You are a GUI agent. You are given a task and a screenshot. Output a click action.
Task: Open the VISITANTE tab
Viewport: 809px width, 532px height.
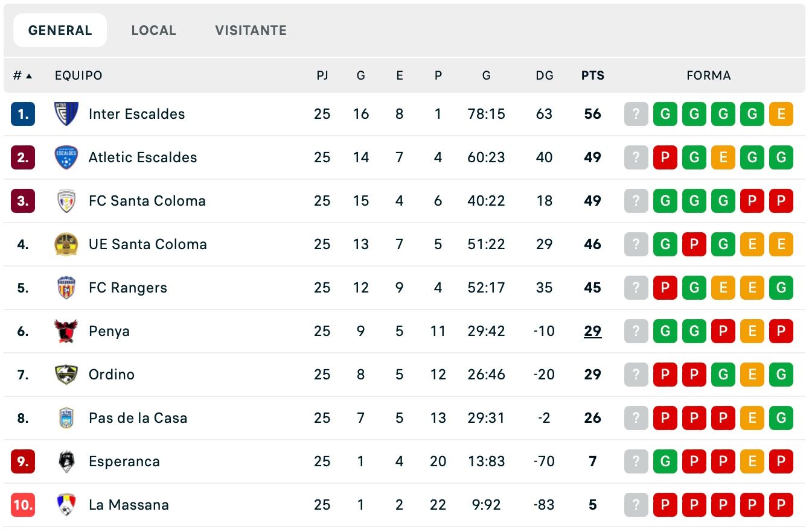point(250,30)
